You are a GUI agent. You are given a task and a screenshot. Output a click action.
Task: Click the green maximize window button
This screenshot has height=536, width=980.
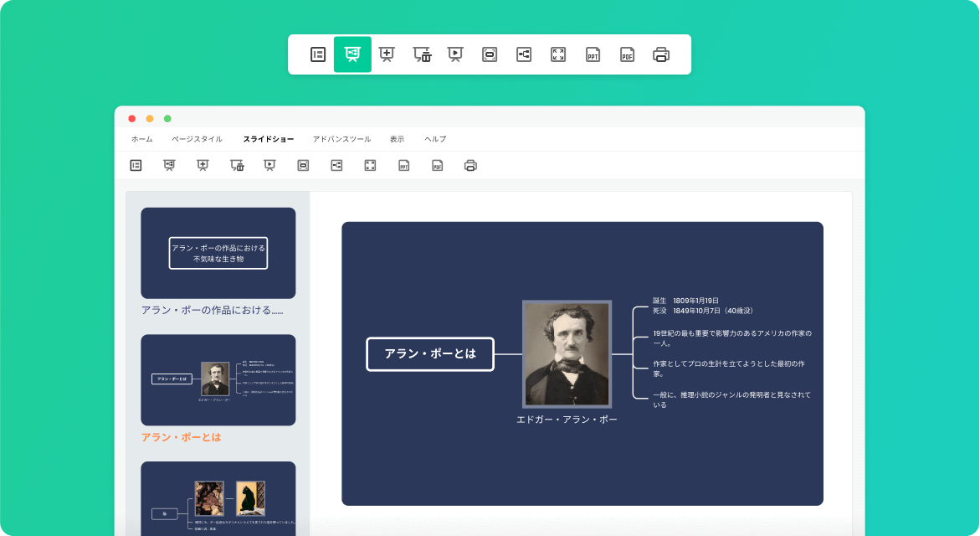pyautogui.click(x=167, y=118)
